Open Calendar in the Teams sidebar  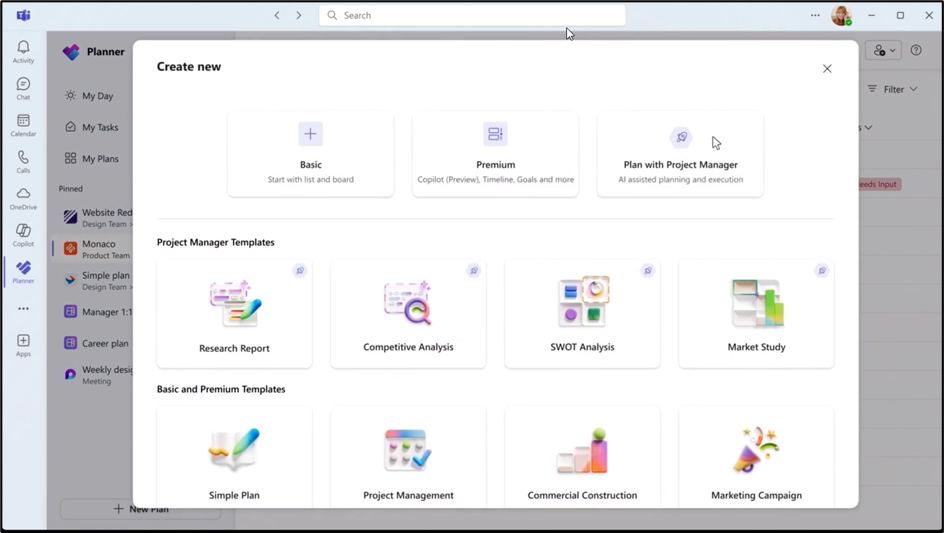tap(23, 125)
